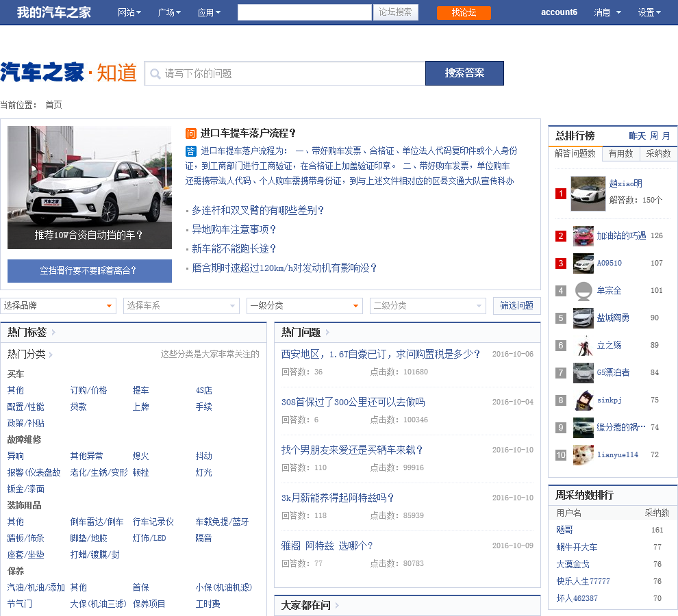Open question 新车能不能跑长途

pos(234,249)
